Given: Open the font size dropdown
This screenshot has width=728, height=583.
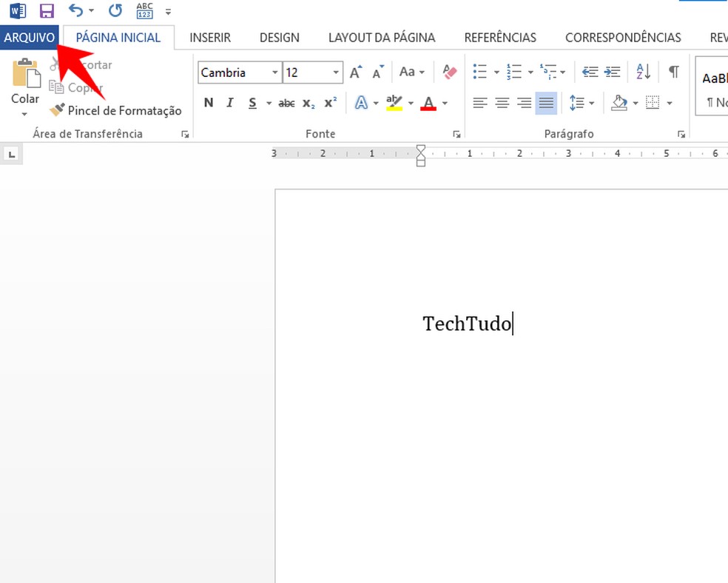Looking at the screenshot, I should (x=336, y=73).
